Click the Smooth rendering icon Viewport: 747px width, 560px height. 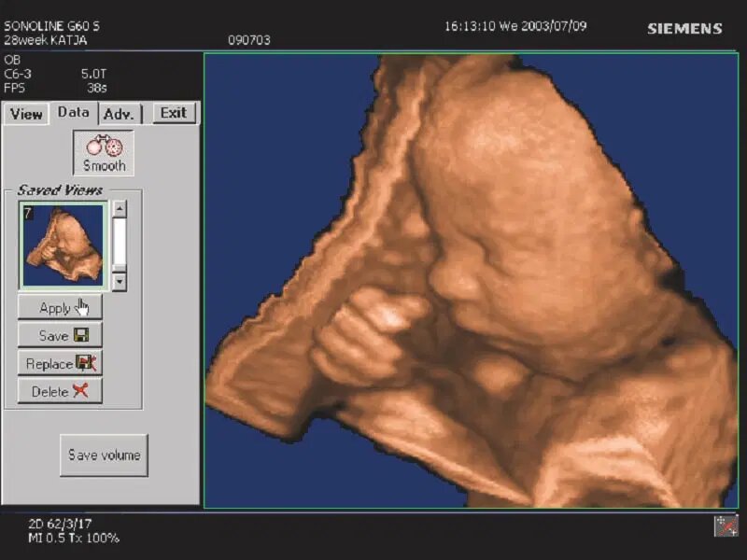pyautogui.click(x=104, y=146)
